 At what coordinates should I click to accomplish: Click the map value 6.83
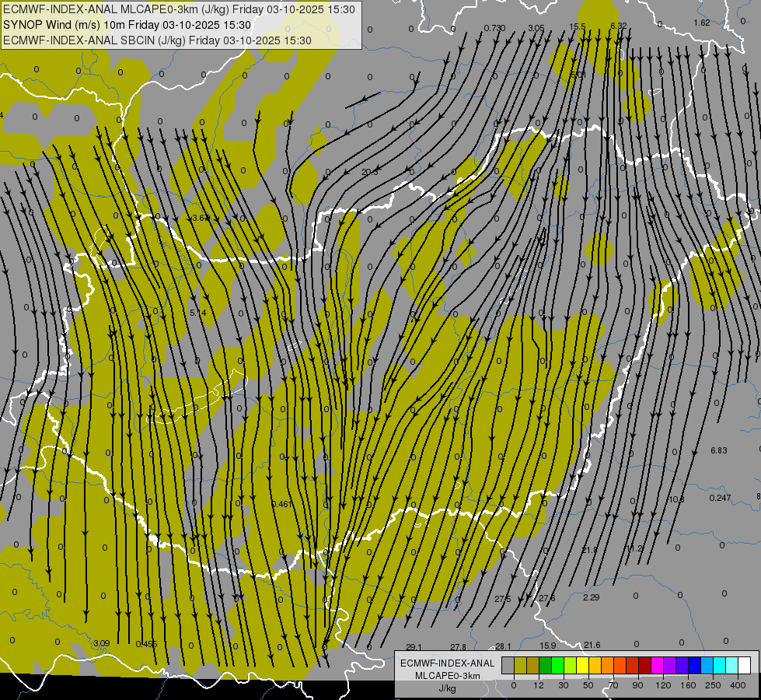(x=719, y=450)
